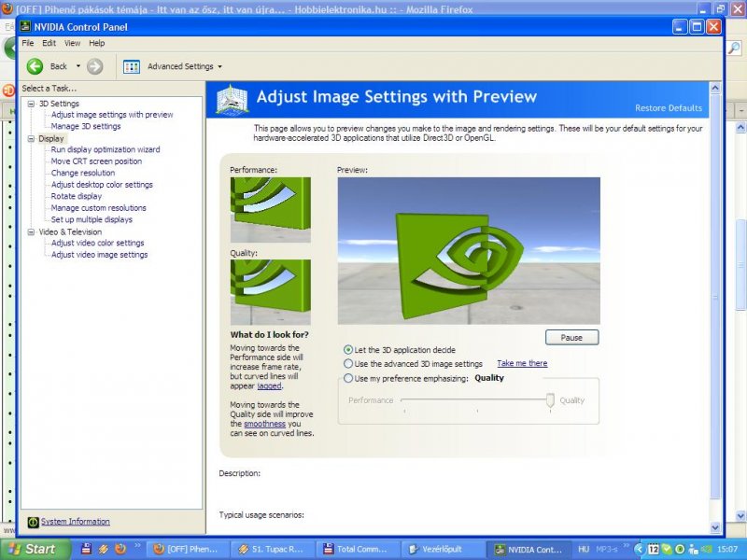This screenshot has height=560, width=747.
Task: Open the Advanced Settings dropdown
Action: pos(219,66)
